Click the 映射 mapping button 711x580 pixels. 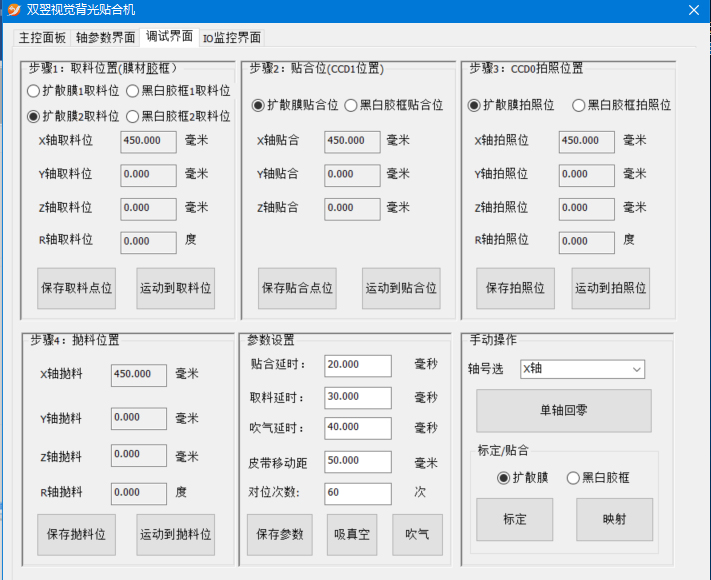click(x=614, y=520)
